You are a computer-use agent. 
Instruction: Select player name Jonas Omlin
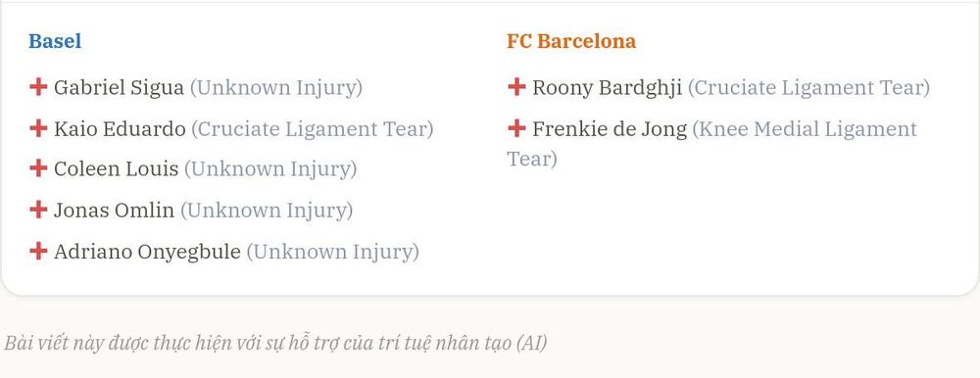coord(114,210)
